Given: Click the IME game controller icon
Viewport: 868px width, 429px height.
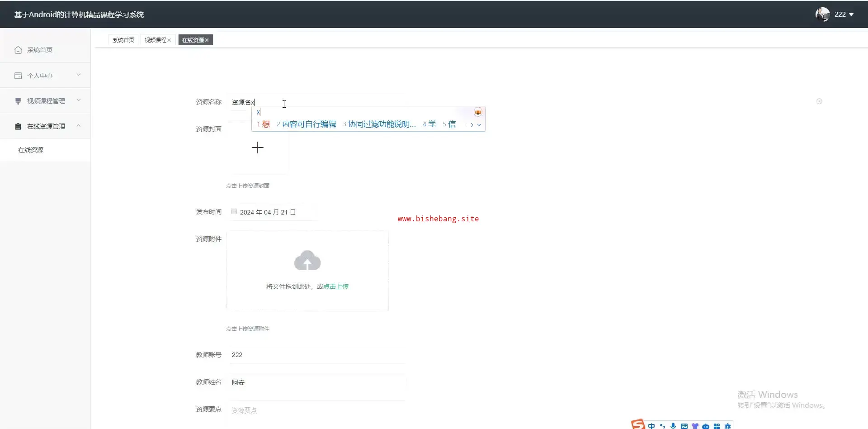Looking at the screenshot, I should tap(706, 426).
